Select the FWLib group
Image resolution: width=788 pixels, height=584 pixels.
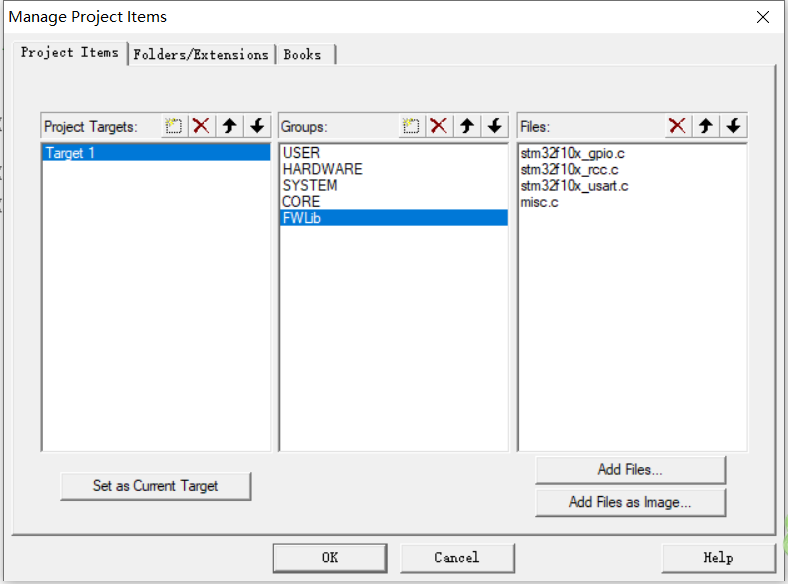coord(393,218)
